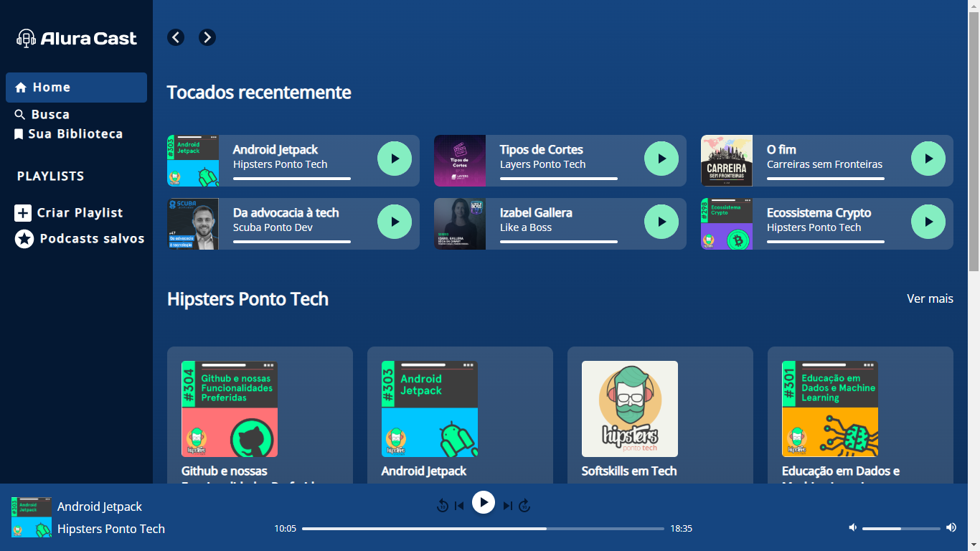Mute using the low-volume speaker icon
Screen dimensions: 980x551
tap(852, 528)
